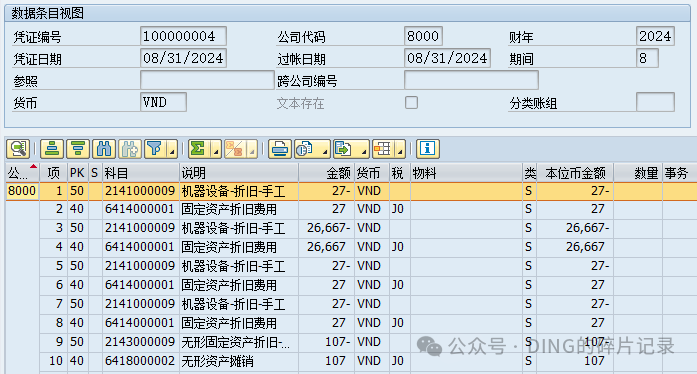
Task: Click the 凭证日期 field
Action: point(183,58)
